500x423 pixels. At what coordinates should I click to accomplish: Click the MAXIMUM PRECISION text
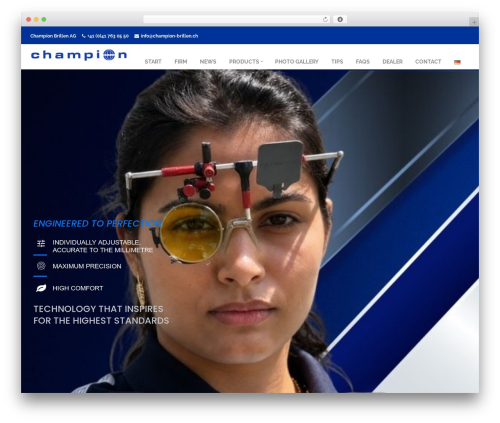(87, 266)
